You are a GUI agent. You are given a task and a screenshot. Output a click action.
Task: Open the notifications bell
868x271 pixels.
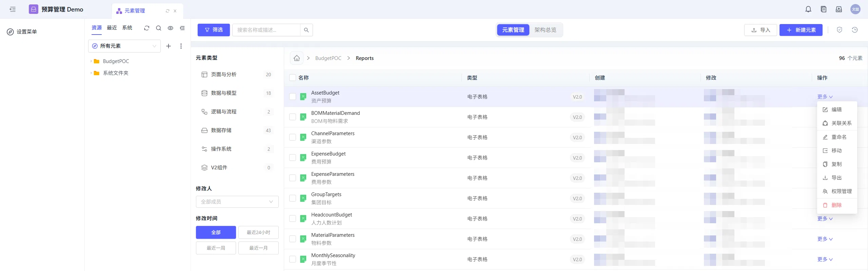coord(808,9)
